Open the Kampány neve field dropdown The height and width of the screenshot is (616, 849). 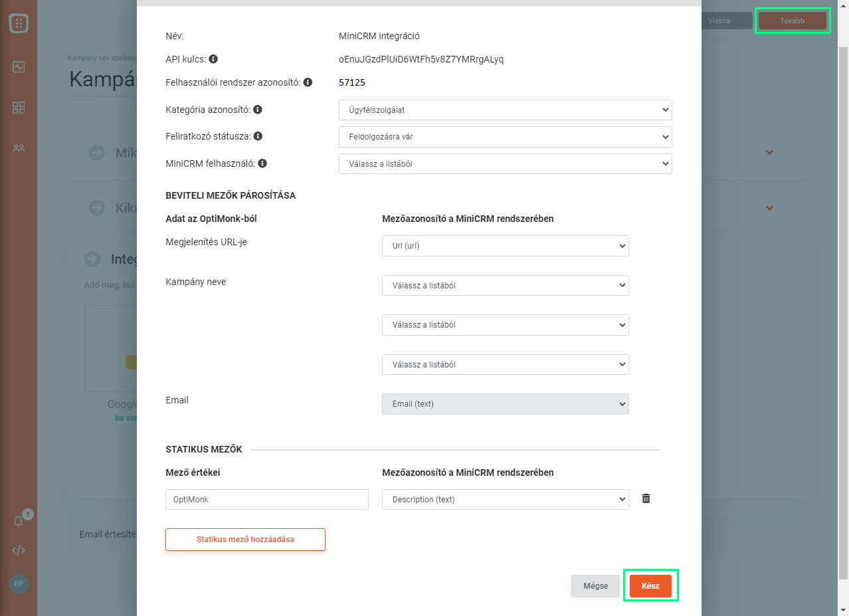pyautogui.click(x=505, y=286)
